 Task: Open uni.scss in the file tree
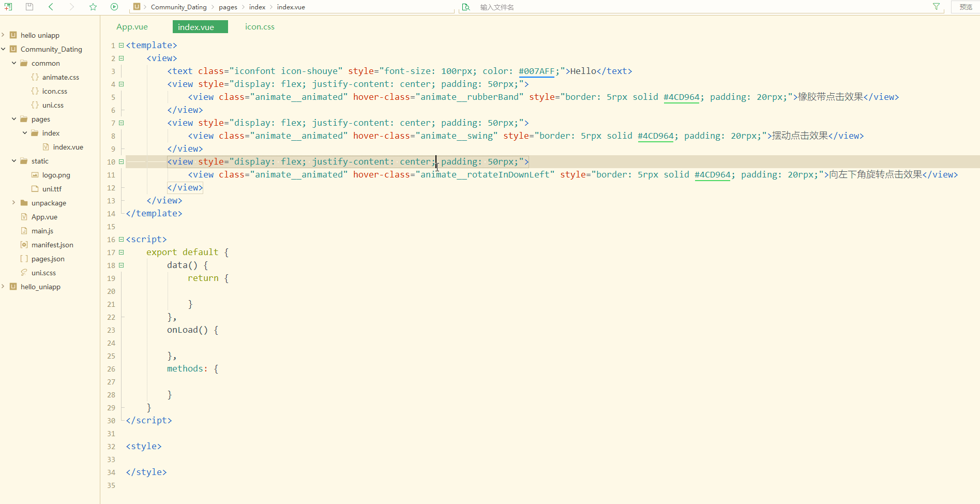pos(43,273)
